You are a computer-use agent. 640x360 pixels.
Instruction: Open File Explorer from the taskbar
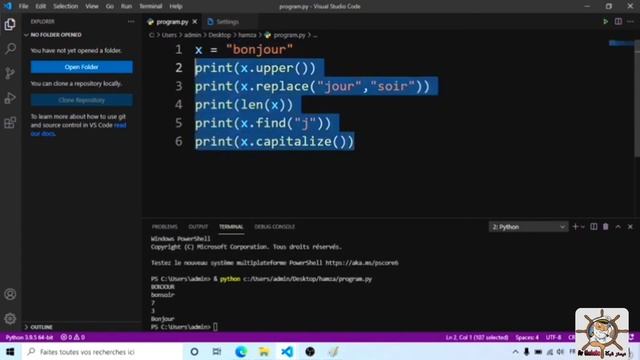click(264, 351)
